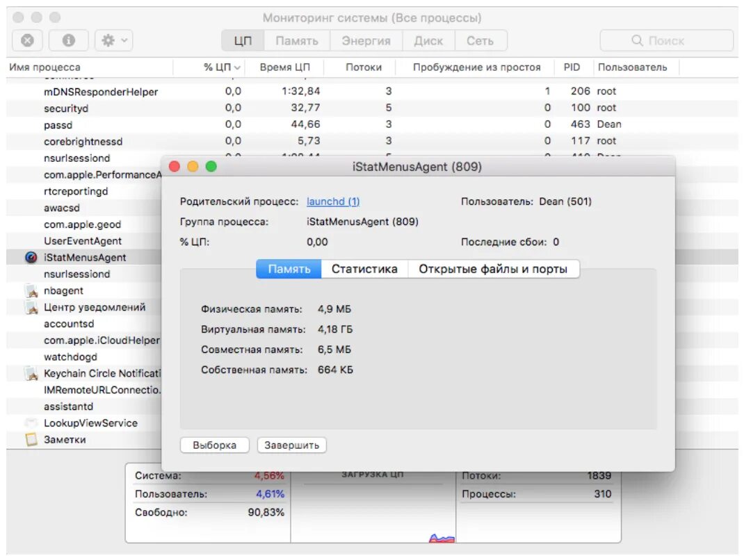Switch to the Энергия tab
The height and width of the screenshot is (560, 744).
click(x=366, y=41)
